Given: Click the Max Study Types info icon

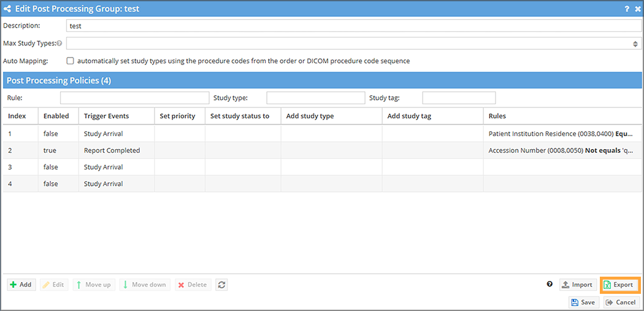Looking at the screenshot, I should pyautogui.click(x=59, y=44).
